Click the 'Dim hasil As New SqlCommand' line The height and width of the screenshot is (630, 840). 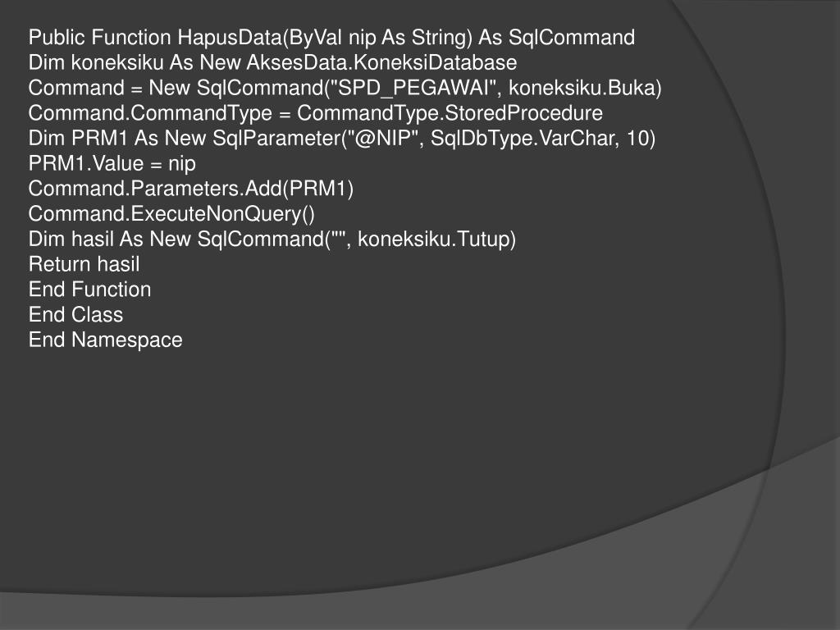(272, 239)
